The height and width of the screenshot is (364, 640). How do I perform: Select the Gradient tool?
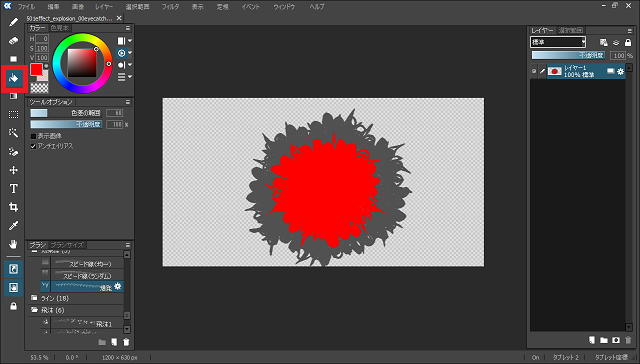[13, 96]
